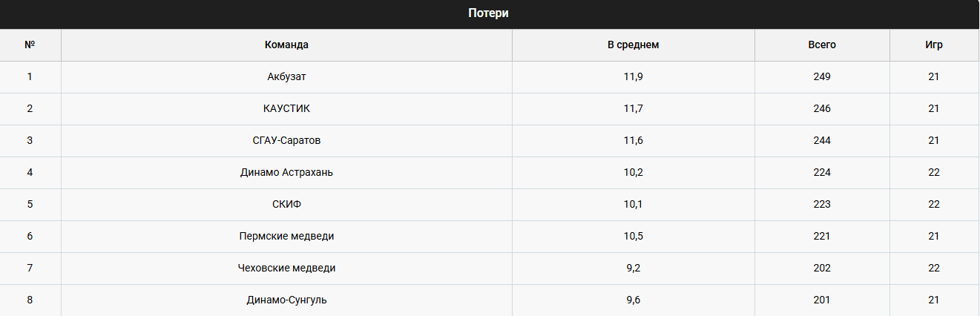Click the Всего column header
Image resolution: width=980 pixels, height=316 pixels.
[x=821, y=45]
